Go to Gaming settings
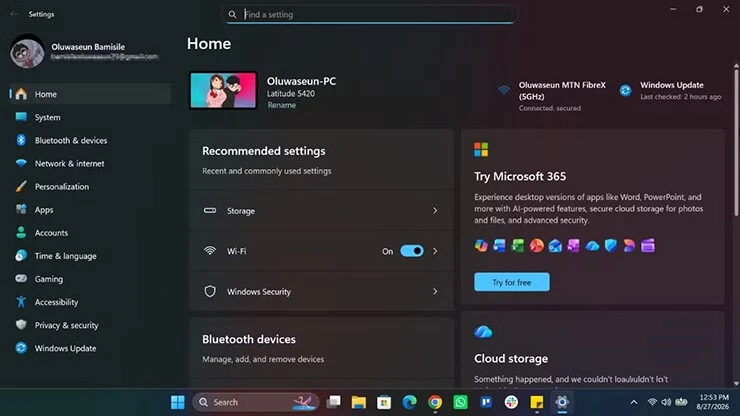Viewport: 740px width, 416px height. [90, 279]
